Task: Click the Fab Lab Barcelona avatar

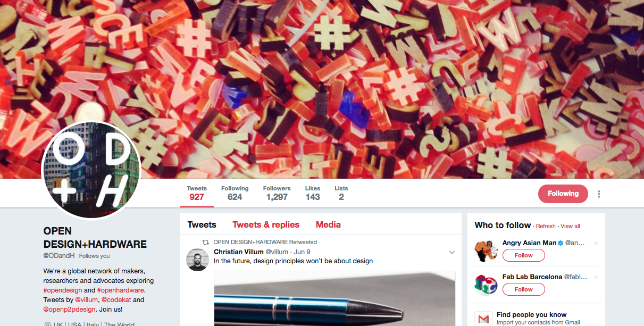Action: tap(486, 285)
